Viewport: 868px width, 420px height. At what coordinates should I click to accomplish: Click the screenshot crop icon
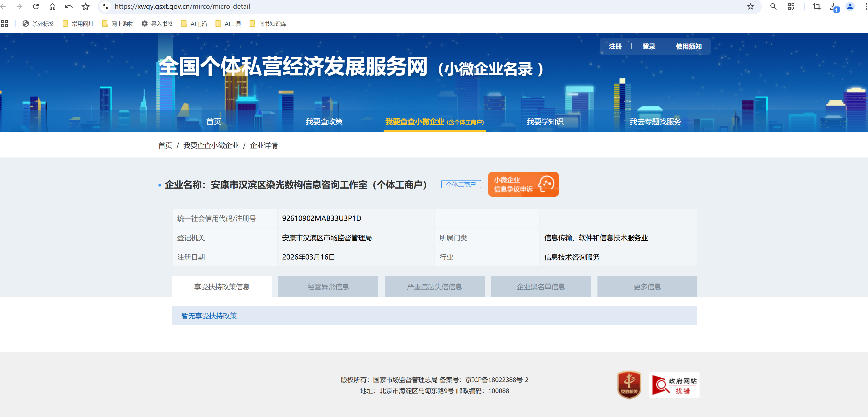click(x=816, y=6)
